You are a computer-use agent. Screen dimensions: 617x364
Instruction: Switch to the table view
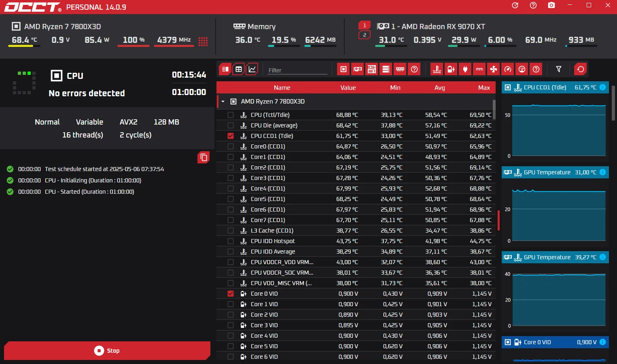[239, 69]
